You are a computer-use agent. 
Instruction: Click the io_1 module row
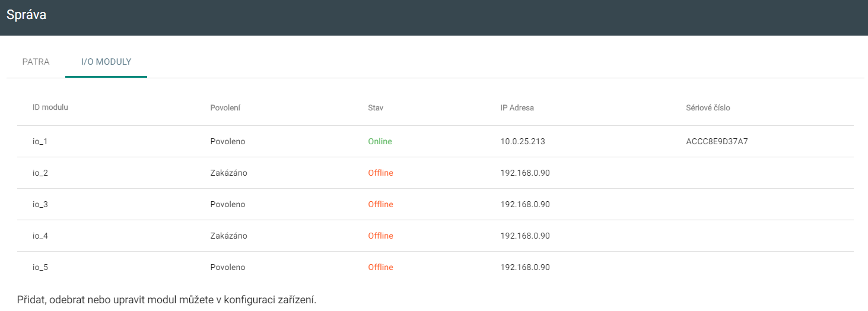[x=435, y=141]
